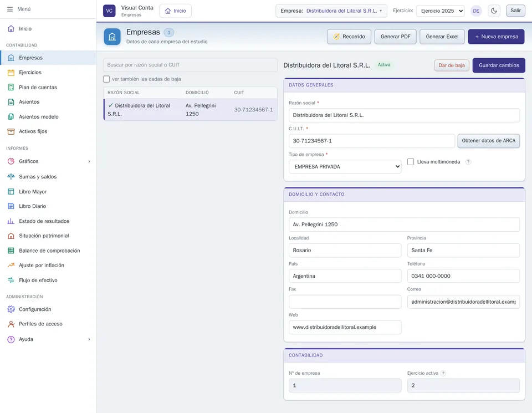Click the Asientos modelo icon
The height and width of the screenshot is (413, 532).
point(11,117)
